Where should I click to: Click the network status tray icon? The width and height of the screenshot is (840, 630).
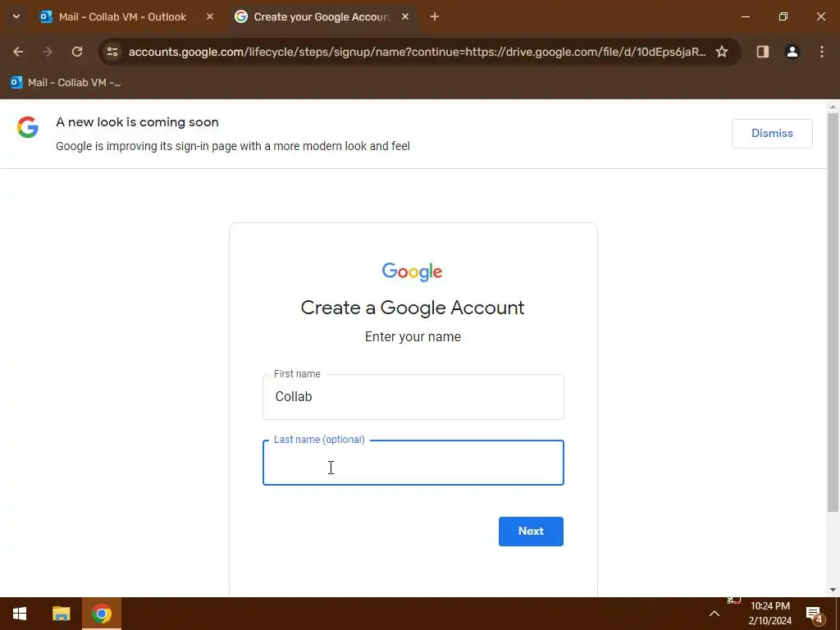[734, 600]
